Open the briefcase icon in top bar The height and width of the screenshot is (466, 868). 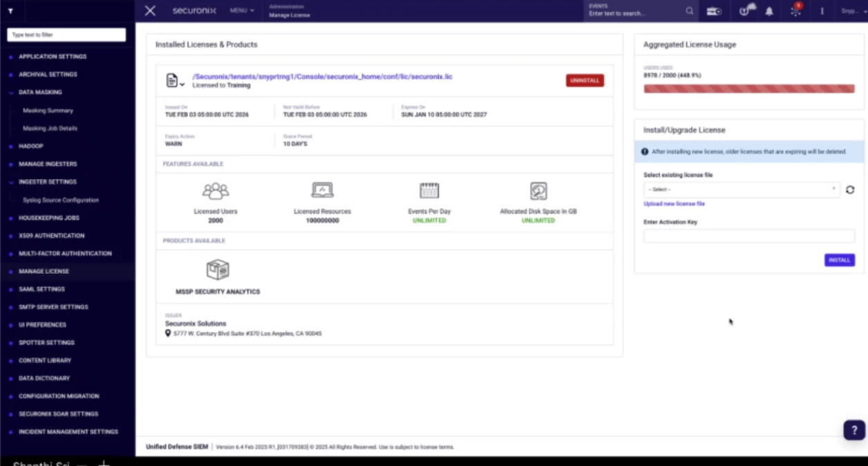pyautogui.click(x=715, y=11)
